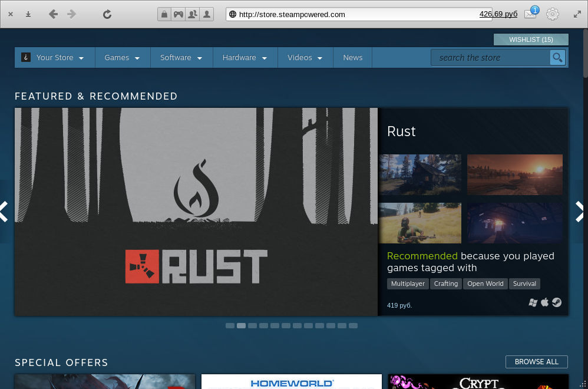Toggle fullscreen with the expand arrows icon

577,14
